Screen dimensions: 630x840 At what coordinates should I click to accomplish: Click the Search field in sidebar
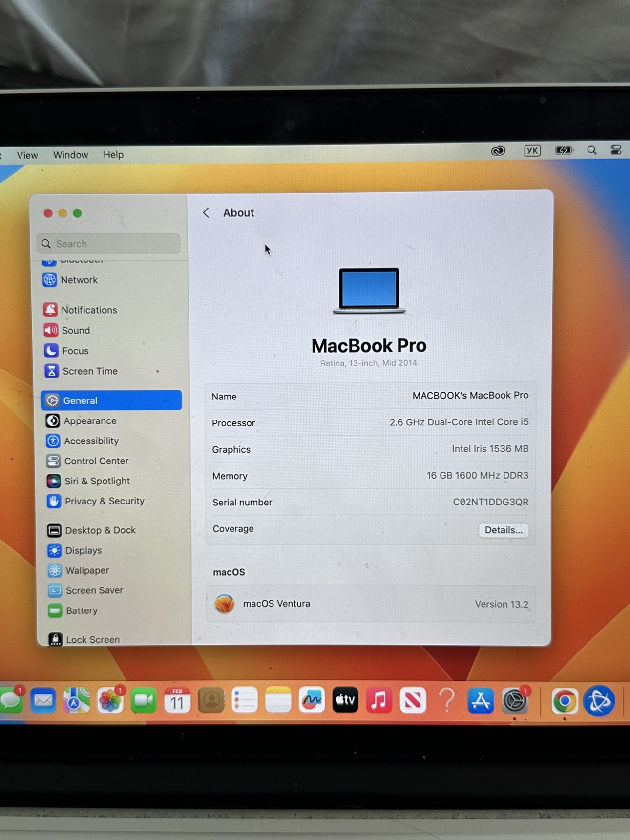pyautogui.click(x=108, y=244)
